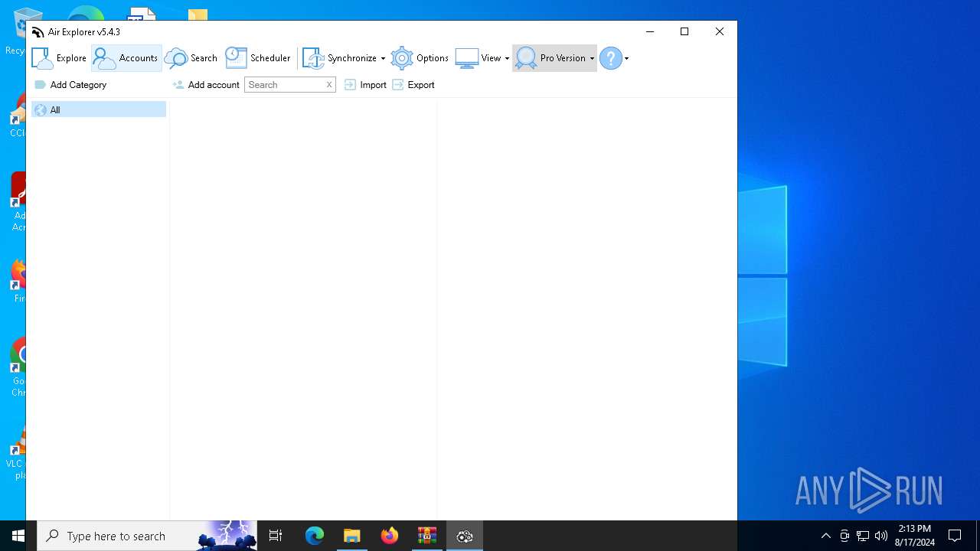Select the All category
The image size is (980, 551).
coord(99,110)
